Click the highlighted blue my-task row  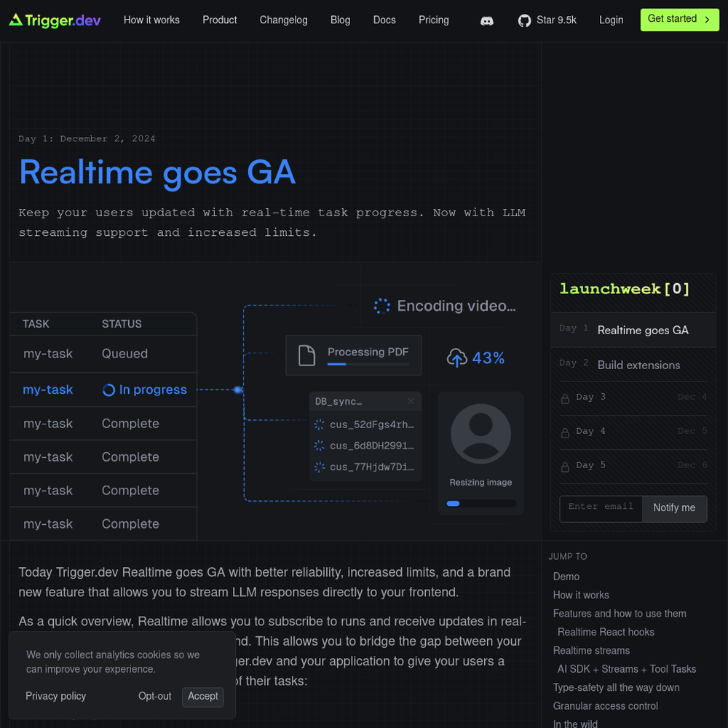point(103,390)
